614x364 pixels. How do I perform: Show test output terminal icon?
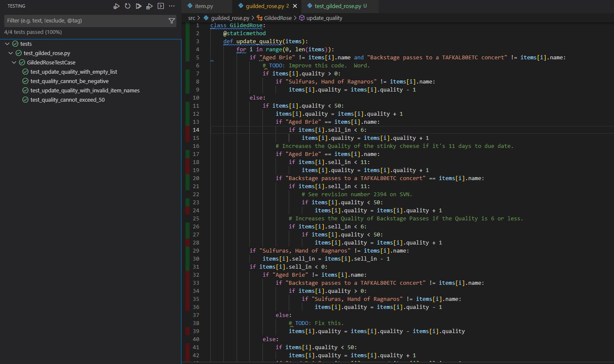pos(161,6)
